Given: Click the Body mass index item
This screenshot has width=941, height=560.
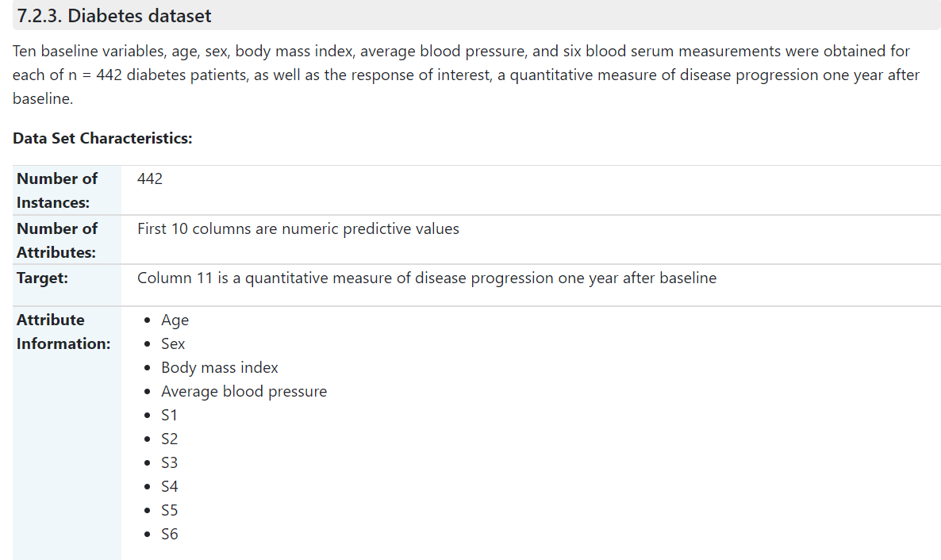Looking at the screenshot, I should [220, 367].
